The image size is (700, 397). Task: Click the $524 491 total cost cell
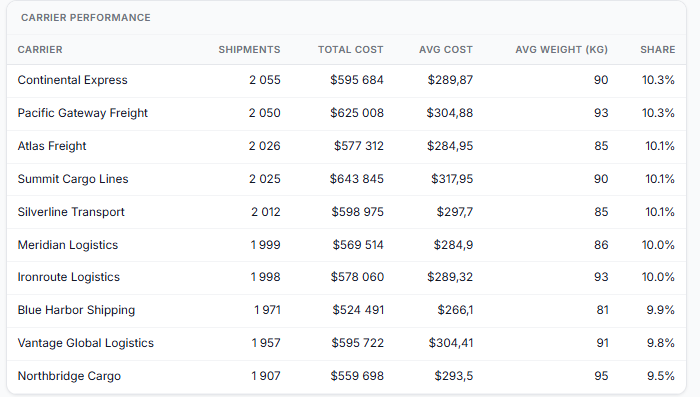358,310
